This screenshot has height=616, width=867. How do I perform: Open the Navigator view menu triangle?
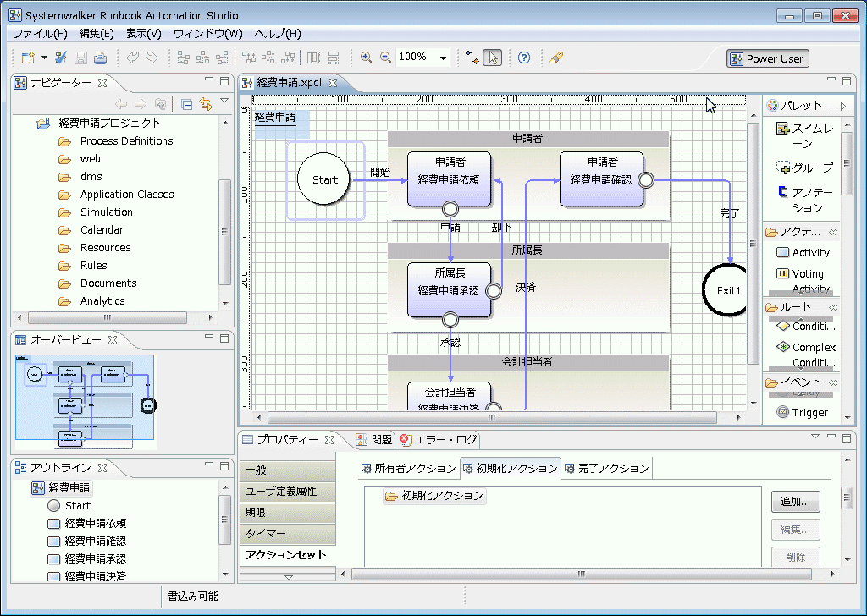pos(224,101)
